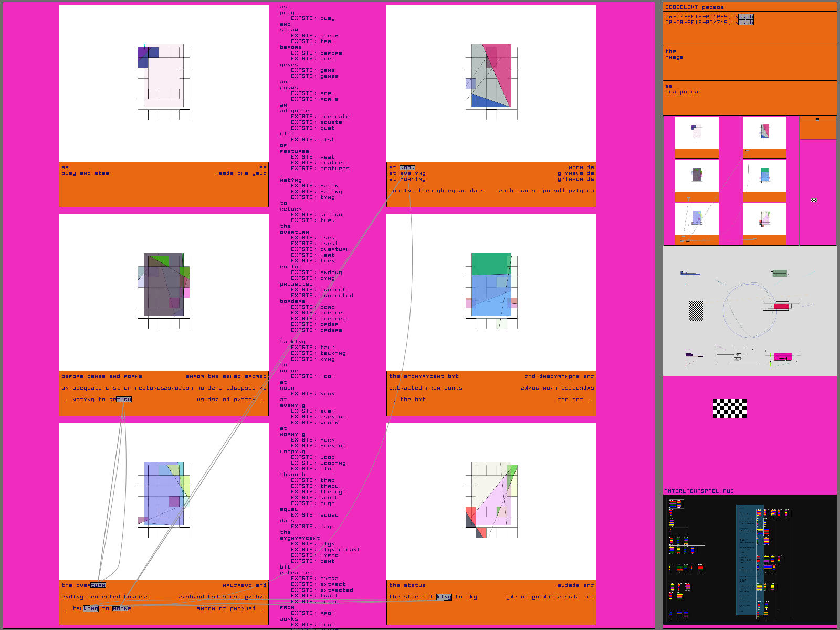This screenshot has height=630, width=840.
Task: Click highlighted 'king' in 'the star sticking'
Action: coord(444,597)
